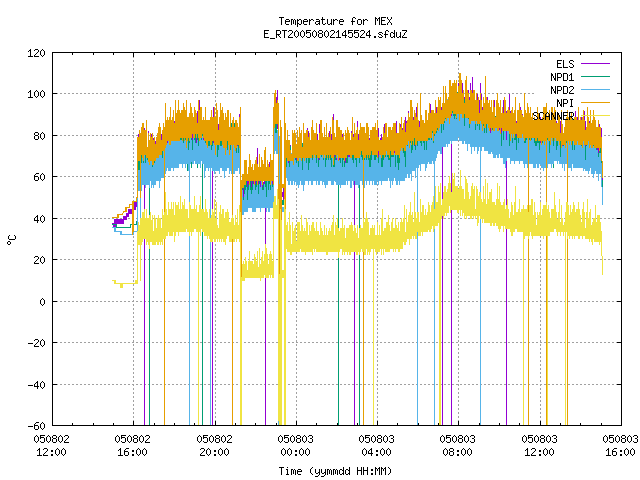
Task: Click the y-axis value 0
Action: 42,302
